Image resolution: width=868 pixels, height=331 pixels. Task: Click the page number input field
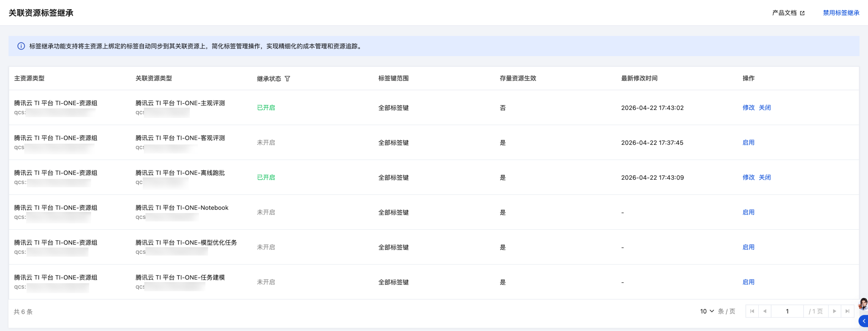click(787, 311)
